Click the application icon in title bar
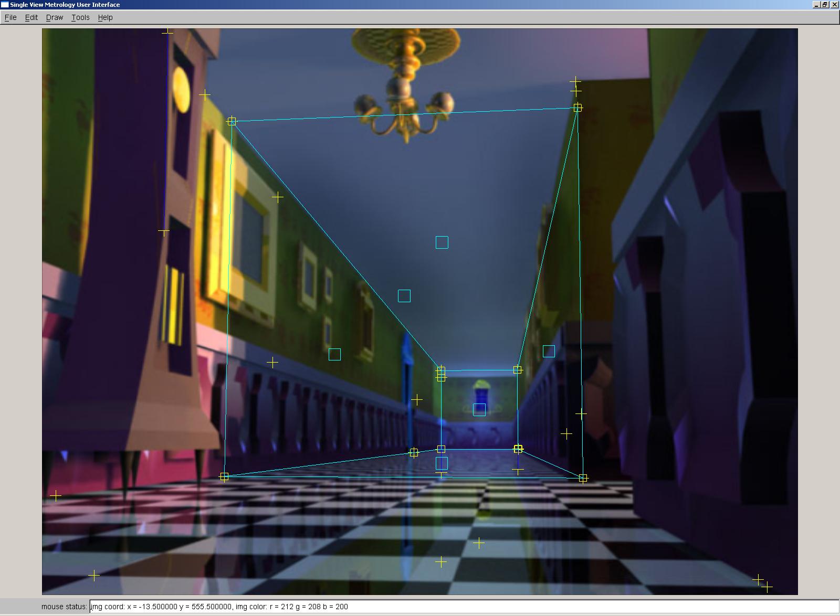This screenshot has width=840, height=616. [5, 4]
